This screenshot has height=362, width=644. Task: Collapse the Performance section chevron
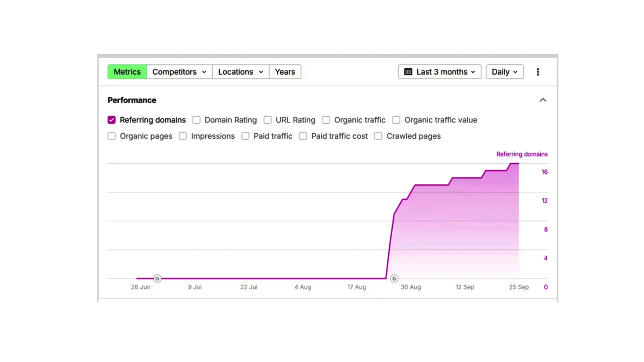point(543,100)
